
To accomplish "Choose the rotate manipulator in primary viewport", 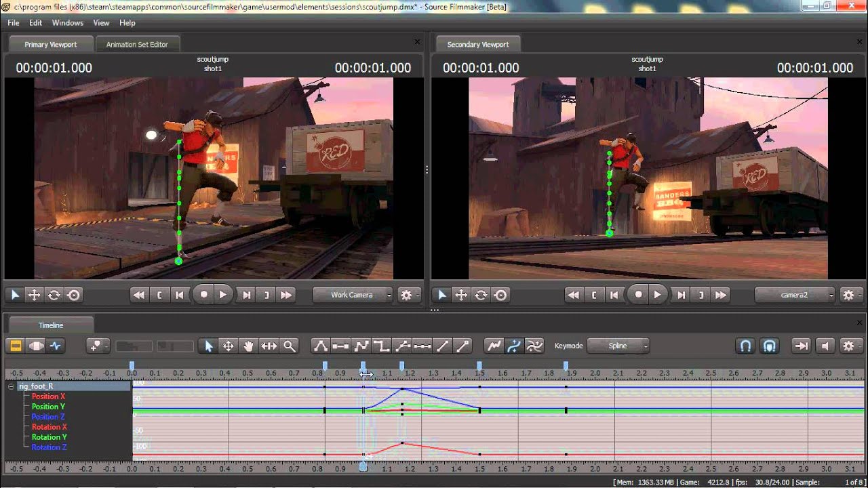I will (54, 295).
